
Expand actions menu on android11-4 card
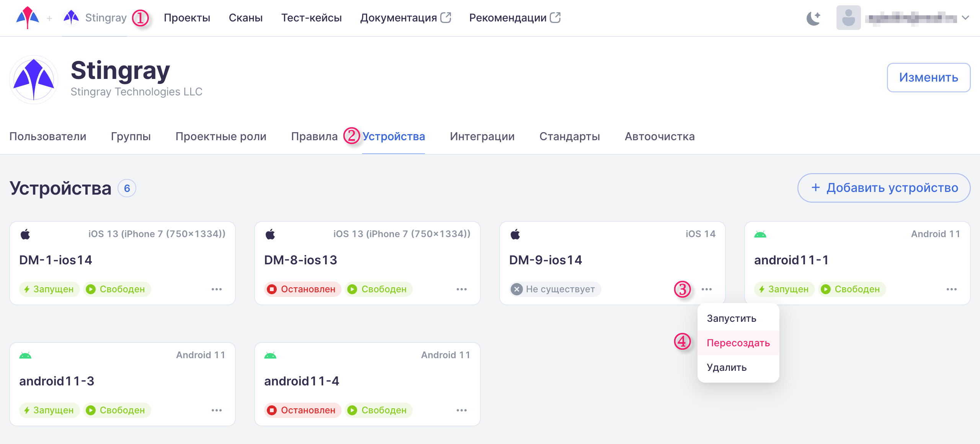462,410
